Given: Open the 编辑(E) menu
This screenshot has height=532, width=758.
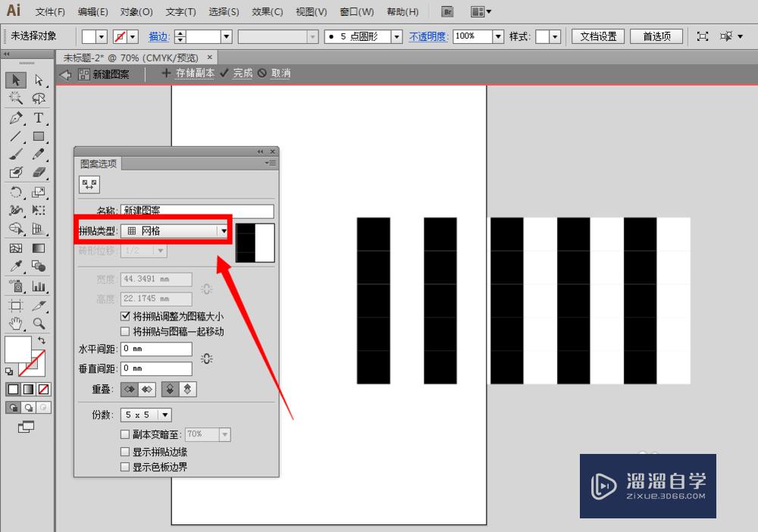Looking at the screenshot, I should [x=92, y=12].
